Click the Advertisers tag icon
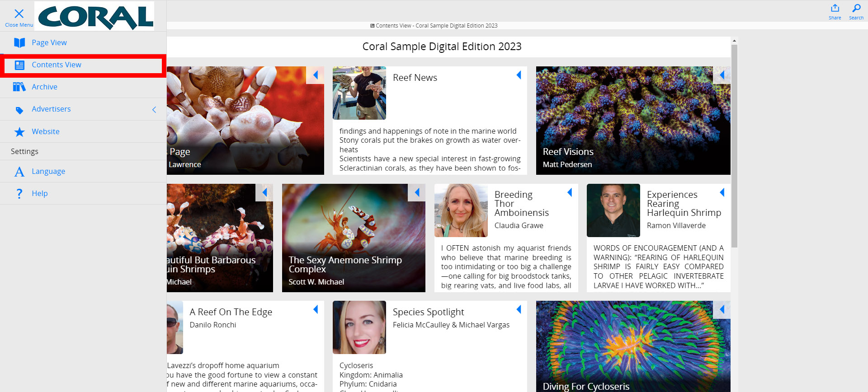The height and width of the screenshot is (392, 868). pos(19,110)
